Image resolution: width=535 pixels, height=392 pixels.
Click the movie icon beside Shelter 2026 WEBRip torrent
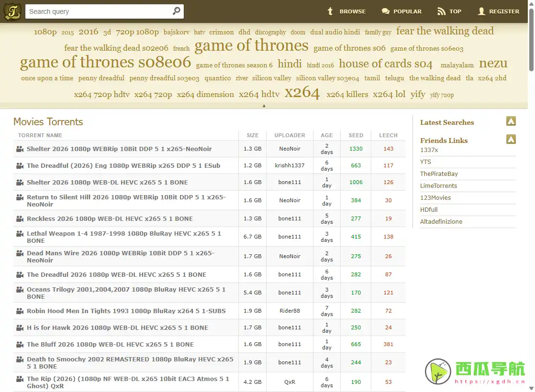[x=19, y=149]
